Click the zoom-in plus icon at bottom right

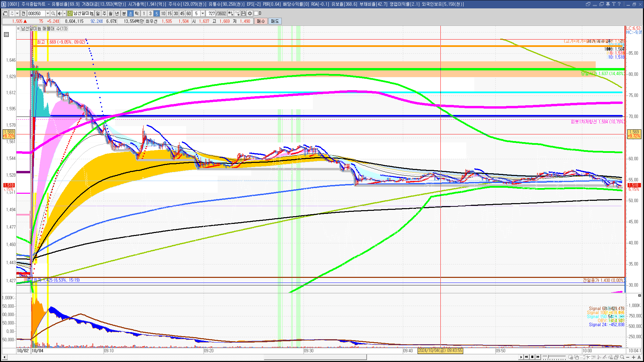[634, 357]
